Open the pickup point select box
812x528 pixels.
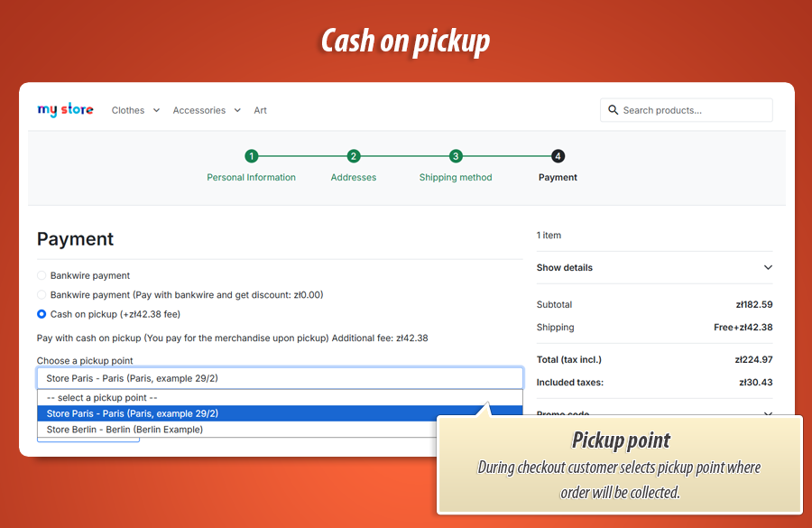280,378
